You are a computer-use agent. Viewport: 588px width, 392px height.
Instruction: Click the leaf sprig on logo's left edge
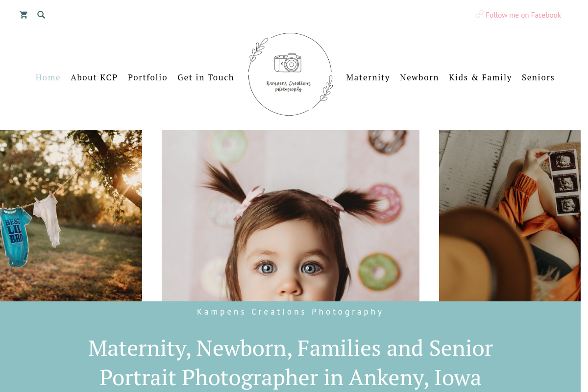(258, 50)
